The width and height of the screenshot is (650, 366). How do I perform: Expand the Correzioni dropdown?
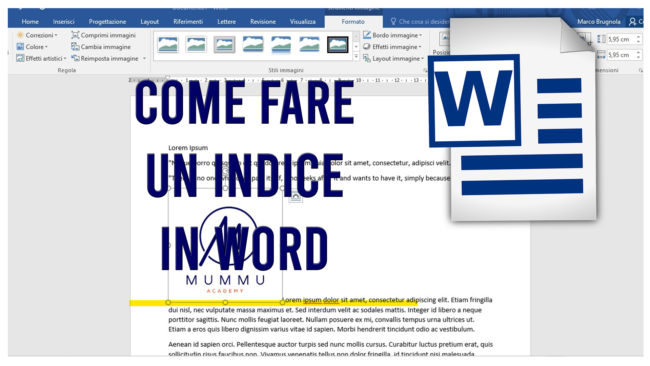coord(41,35)
